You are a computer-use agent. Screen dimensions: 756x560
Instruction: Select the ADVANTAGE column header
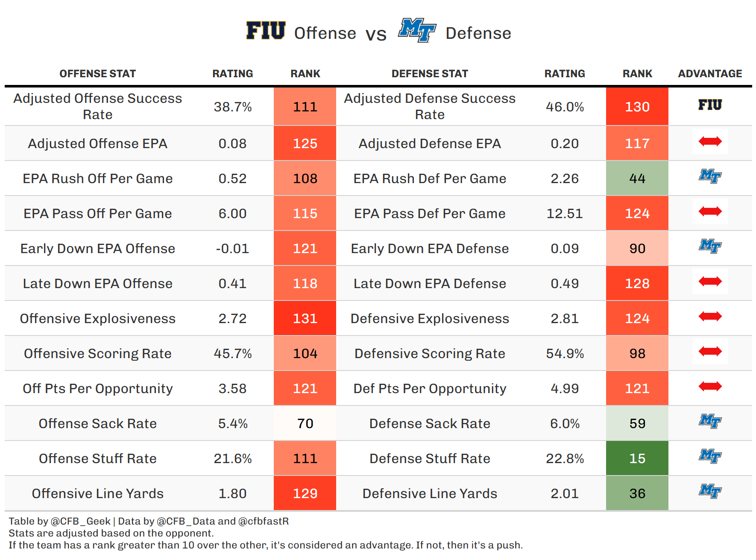pos(710,74)
